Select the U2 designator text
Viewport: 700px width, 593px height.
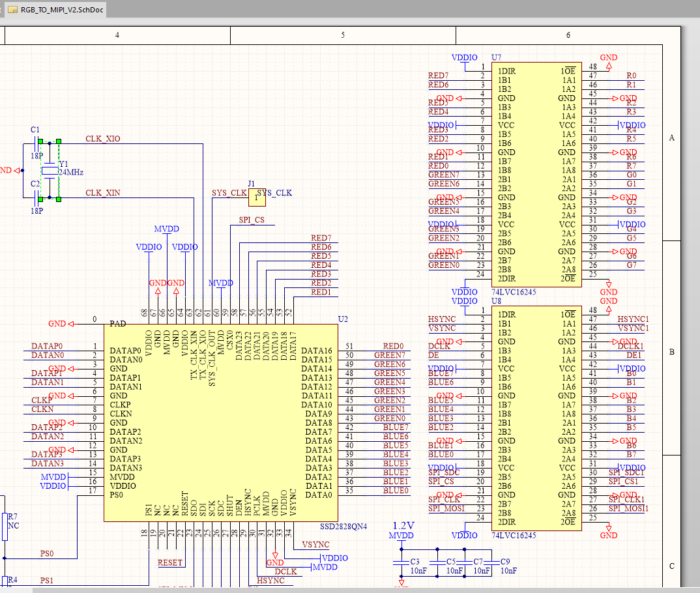click(343, 319)
